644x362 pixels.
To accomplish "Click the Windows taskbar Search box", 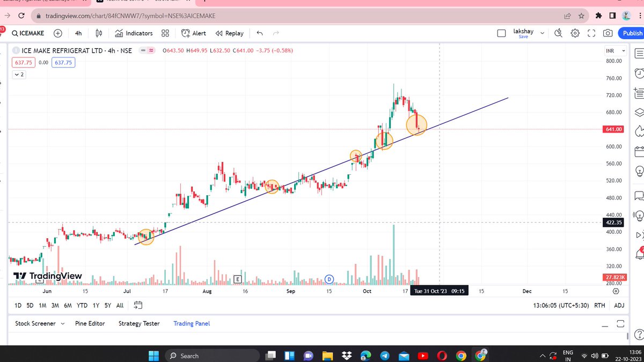I will 211,356.
